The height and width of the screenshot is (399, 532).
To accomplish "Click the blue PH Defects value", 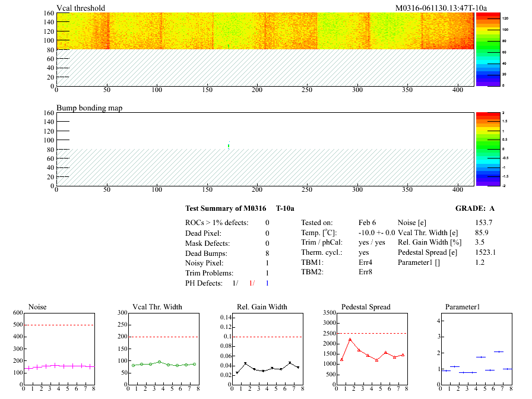I will pyautogui.click(x=267, y=283).
